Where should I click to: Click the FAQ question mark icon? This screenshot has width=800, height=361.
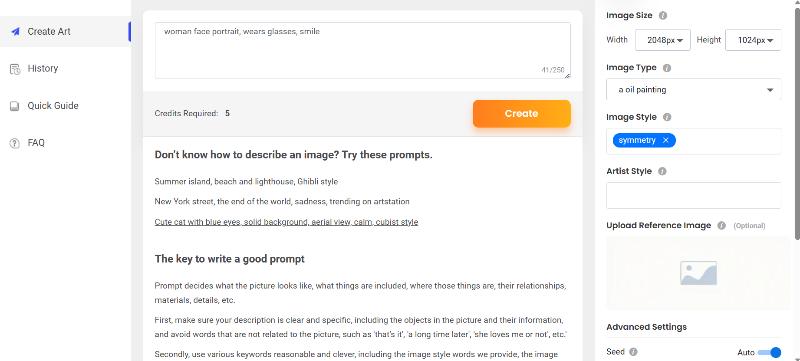coord(15,143)
